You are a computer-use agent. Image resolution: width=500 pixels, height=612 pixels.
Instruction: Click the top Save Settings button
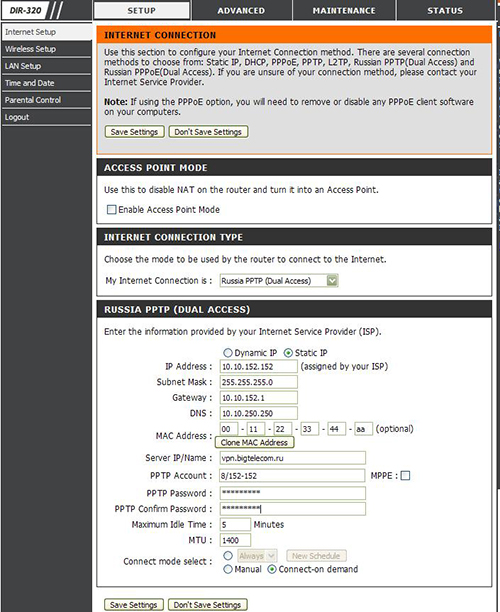click(x=134, y=132)
